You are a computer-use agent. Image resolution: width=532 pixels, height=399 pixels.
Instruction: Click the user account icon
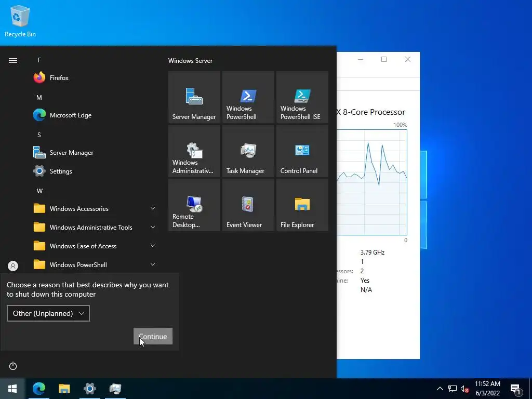click(x=13, y=265)
